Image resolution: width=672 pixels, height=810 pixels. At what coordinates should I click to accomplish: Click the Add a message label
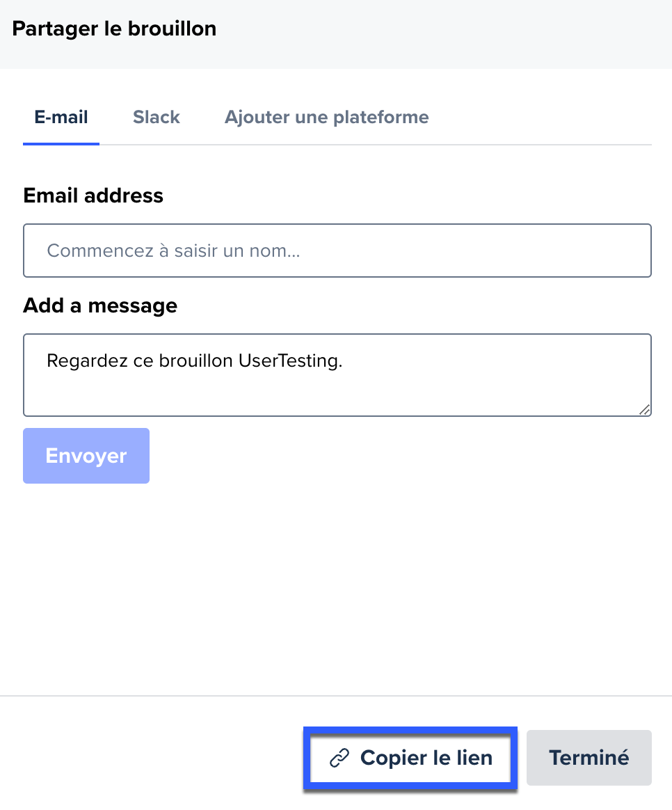[x=100, y=305]
